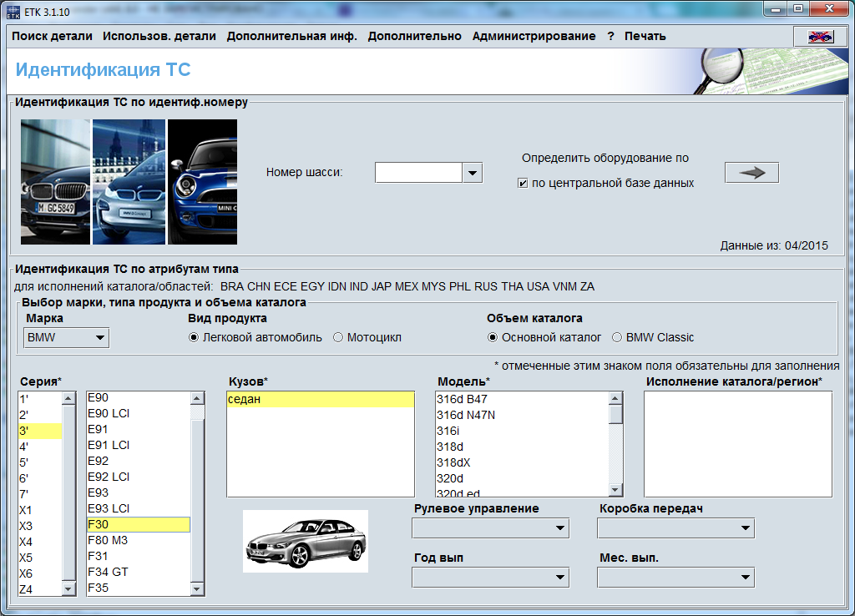
Task: Select the E93 LCI body entry
Action: click(x=139, y=508)
